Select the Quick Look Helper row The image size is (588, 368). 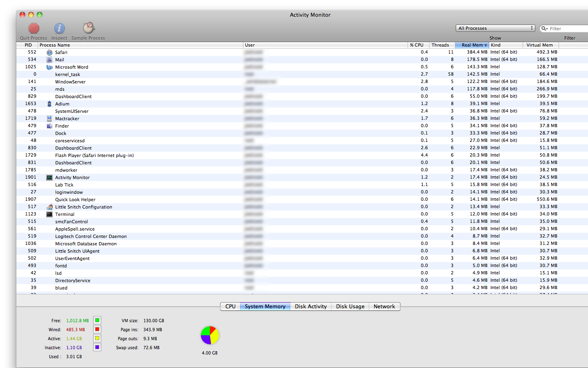[x=302, y=200]
